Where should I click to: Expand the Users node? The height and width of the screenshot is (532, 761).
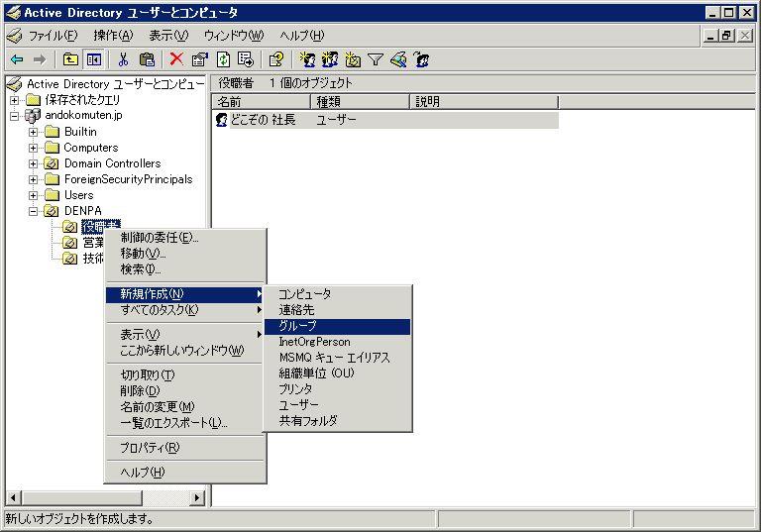(x=33, y=195)
